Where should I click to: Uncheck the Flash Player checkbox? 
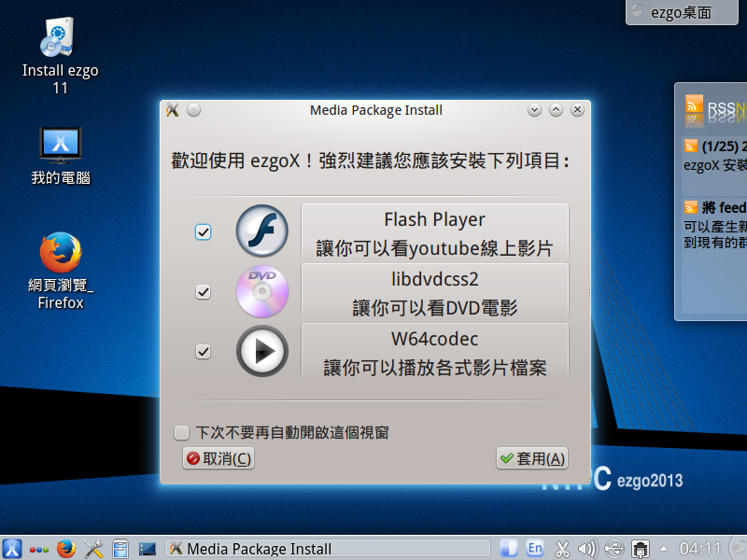tap(203, 231)
